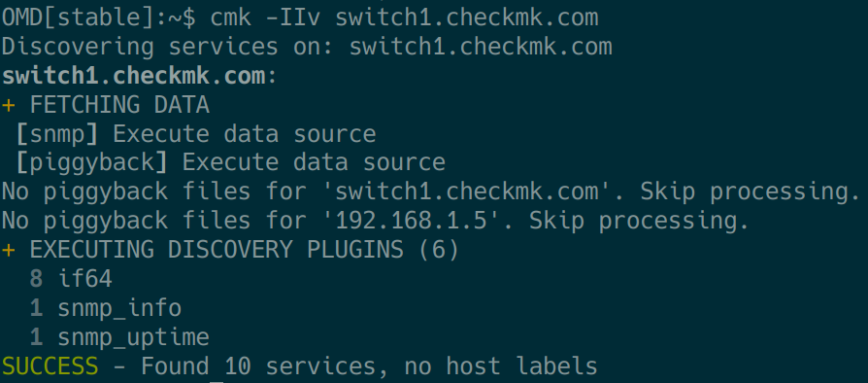
Task: Click the snmp_info plugin name
Action: point(119,307)
